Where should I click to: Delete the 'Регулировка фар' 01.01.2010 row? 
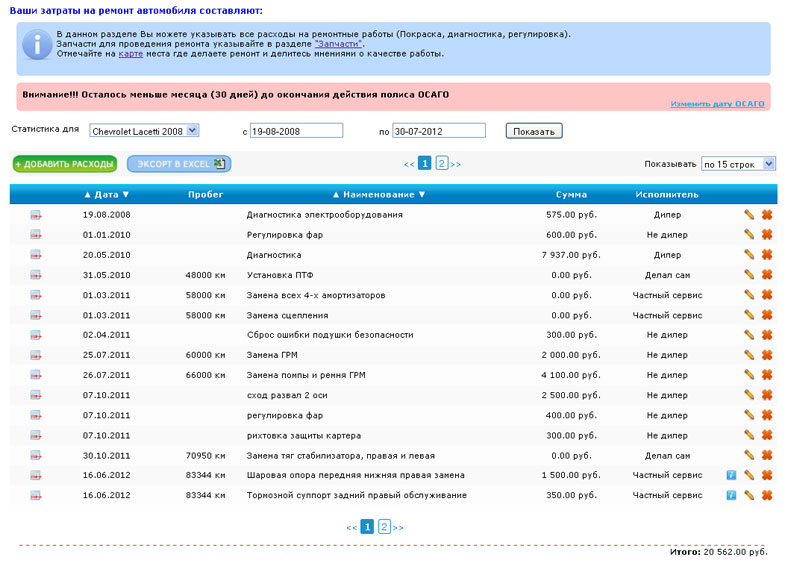767,235
